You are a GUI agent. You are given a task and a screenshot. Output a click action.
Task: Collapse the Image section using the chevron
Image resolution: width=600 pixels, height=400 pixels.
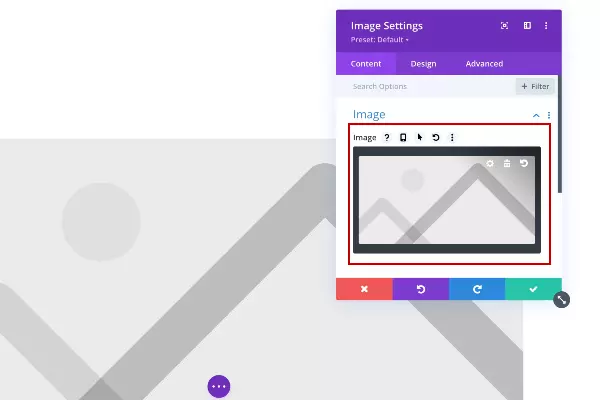coord(536,115)
